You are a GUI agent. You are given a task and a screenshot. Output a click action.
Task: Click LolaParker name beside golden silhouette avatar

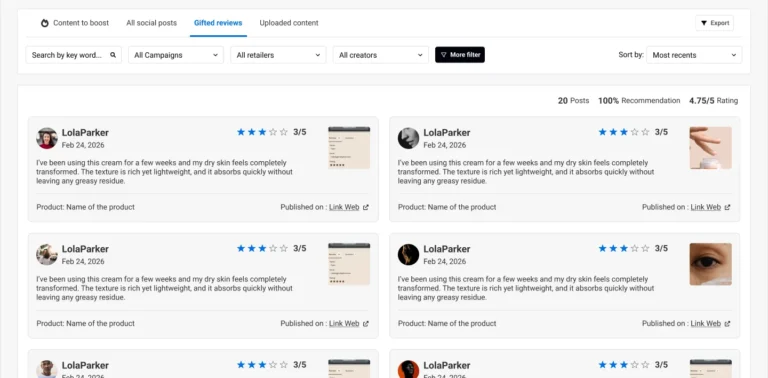coord(447,249)
